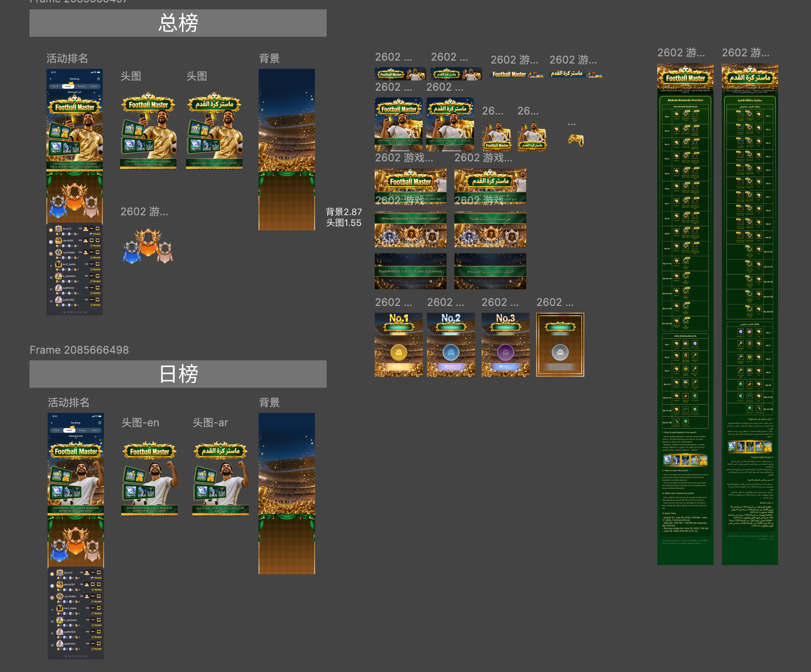Select the 总榜 section header banner
811x672 pixels.
tap(178, 23)
